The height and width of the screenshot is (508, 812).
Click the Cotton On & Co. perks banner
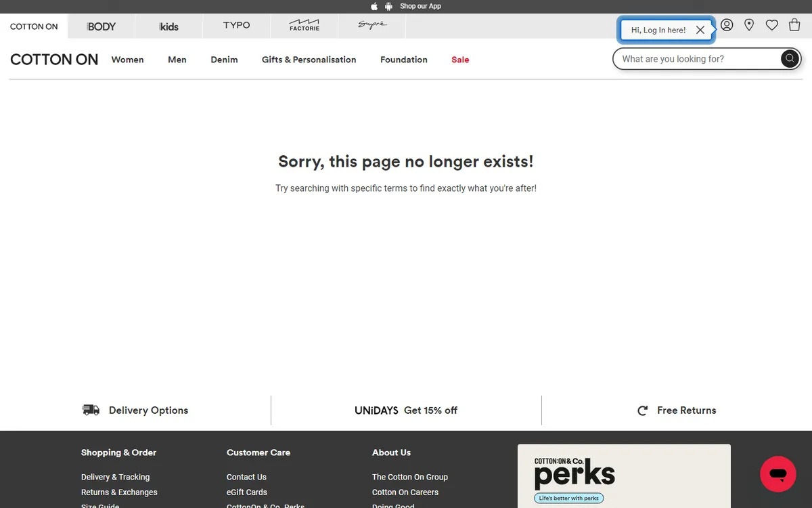[x=624, y=476]
